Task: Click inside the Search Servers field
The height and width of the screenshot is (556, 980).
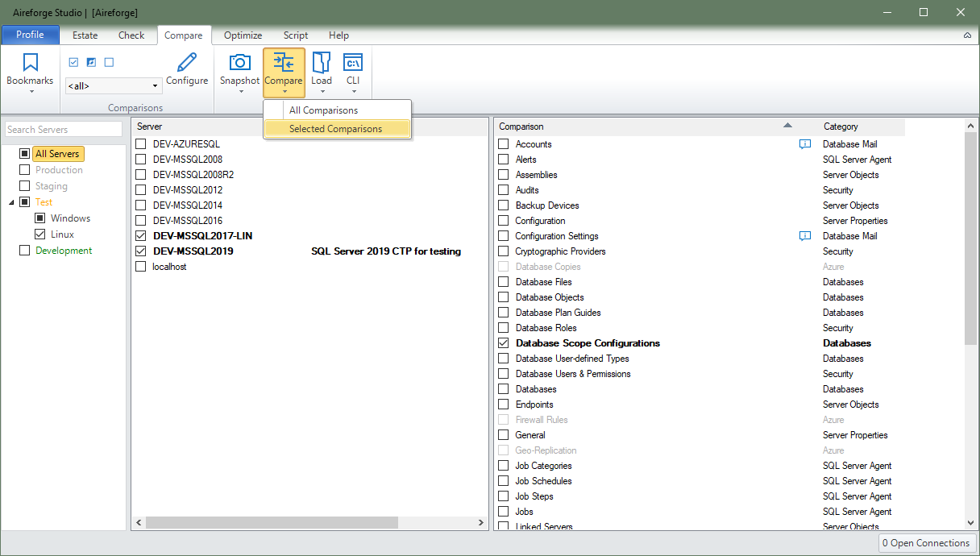Action: 63,129
